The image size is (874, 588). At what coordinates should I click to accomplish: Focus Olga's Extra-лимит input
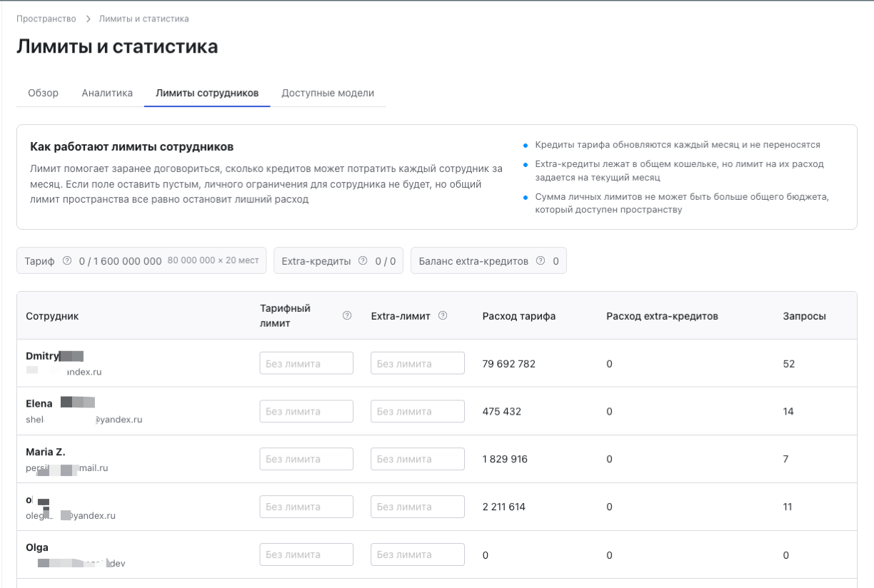point(418,554)
